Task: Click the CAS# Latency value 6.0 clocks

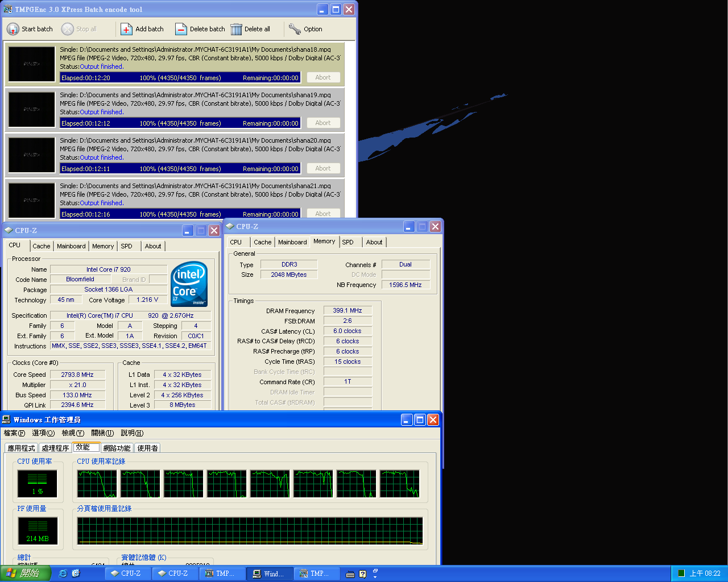Action: coord(348,331)
